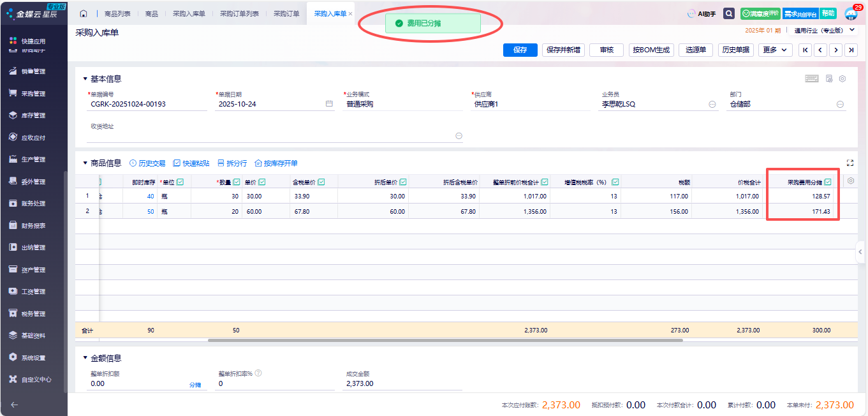
Task: Open the 采购管理 sidebar module
Action: (x=33, y=93)
